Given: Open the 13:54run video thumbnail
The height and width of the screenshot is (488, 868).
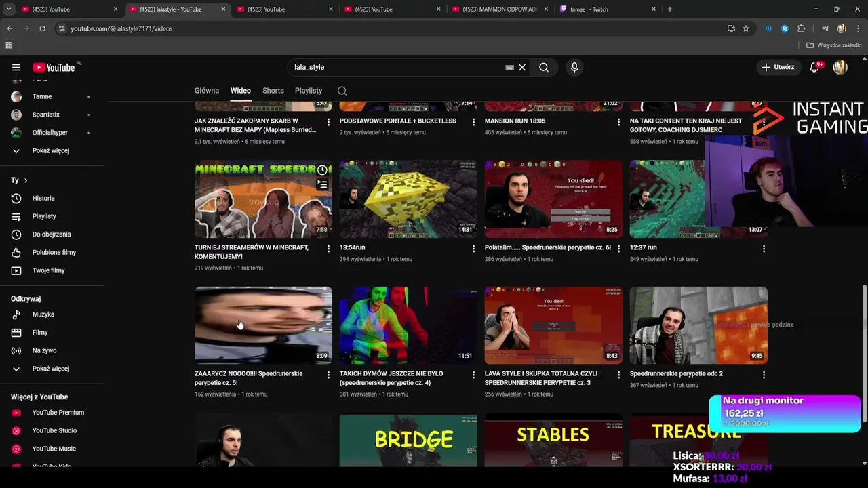Looking at the screenshot, I should (408, 199).
